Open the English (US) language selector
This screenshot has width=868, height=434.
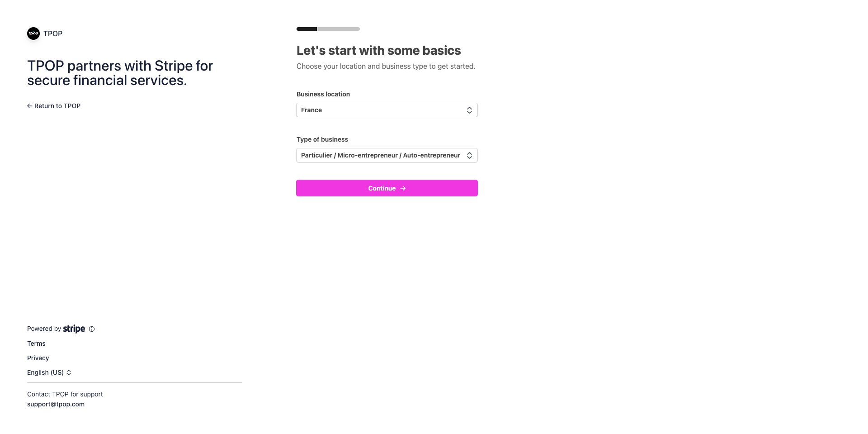point(45,372)
